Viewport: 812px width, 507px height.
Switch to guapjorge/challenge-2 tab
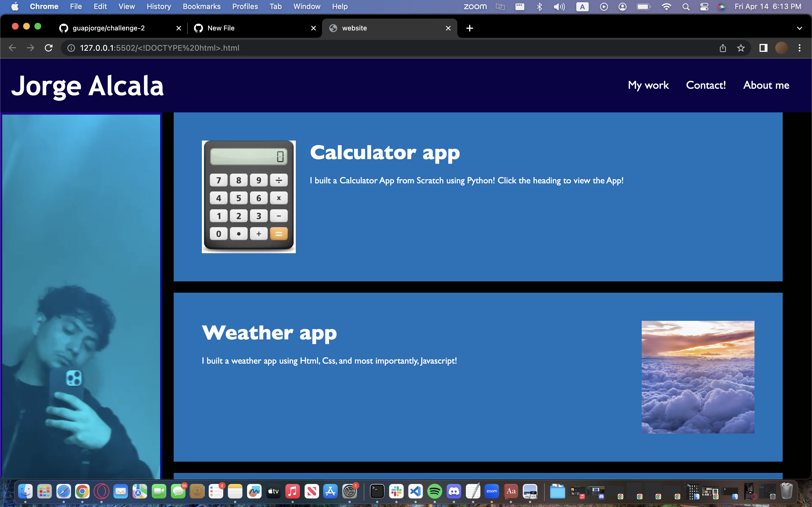[108, 28]
